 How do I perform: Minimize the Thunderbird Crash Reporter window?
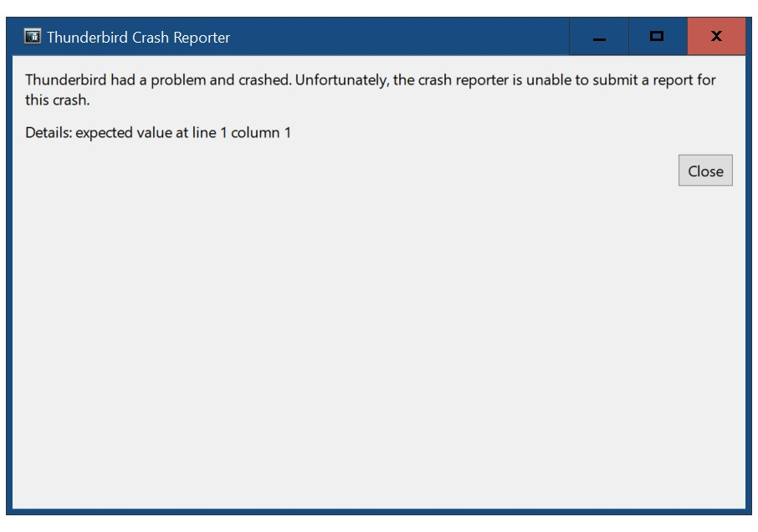click(599, 37)
